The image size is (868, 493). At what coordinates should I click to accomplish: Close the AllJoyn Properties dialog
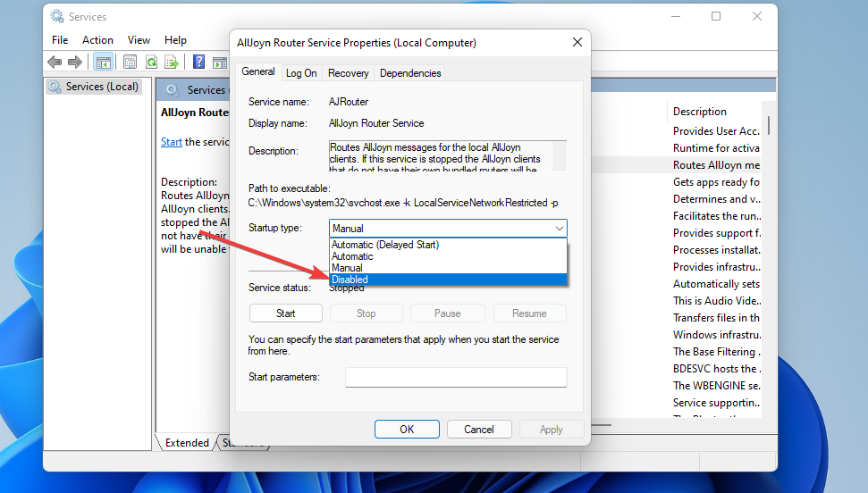click(577, 42)
